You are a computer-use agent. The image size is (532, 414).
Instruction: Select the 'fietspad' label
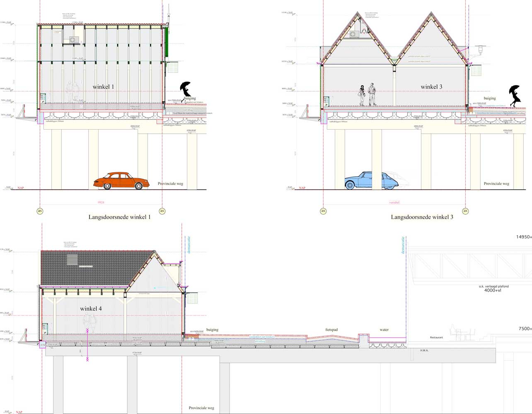(331, 330)
